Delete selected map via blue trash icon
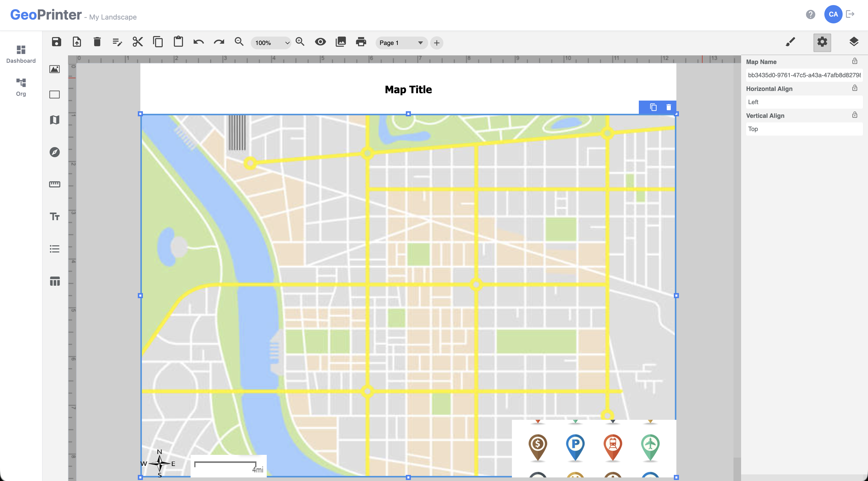868x481 pixels. [x=669, y=107]
